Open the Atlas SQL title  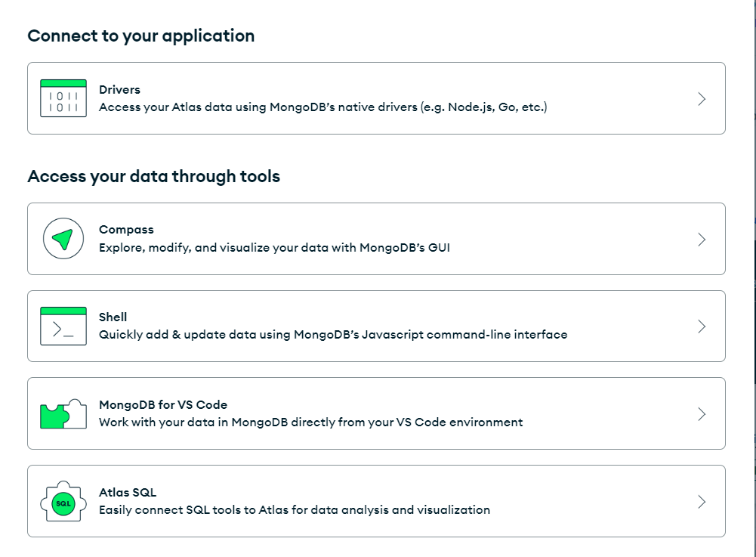[x=128, y=493]
